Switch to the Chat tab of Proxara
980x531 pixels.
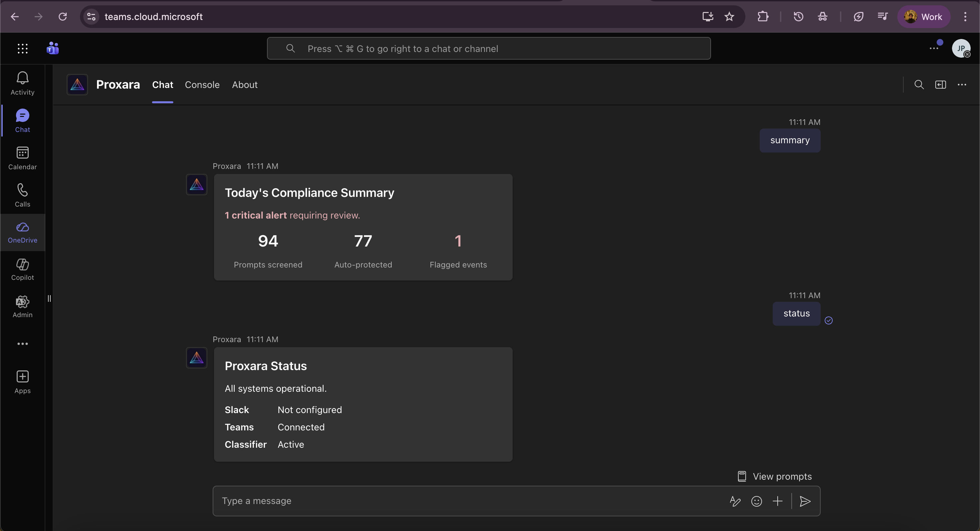point(162,84)
